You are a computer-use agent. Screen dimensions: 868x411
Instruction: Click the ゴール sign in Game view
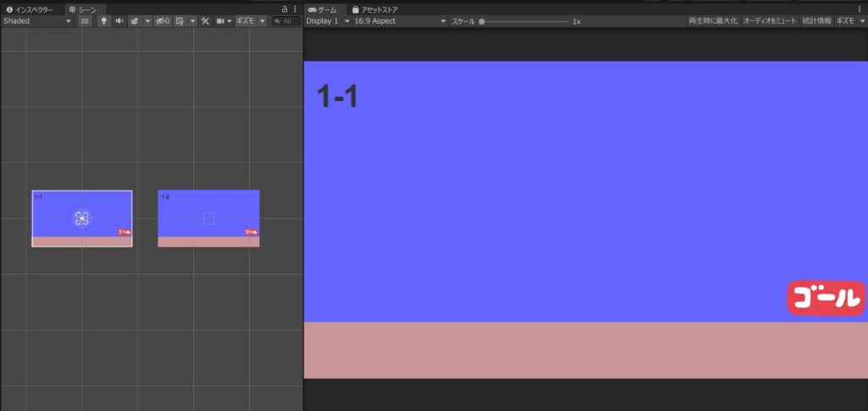(x=826, y=298)
